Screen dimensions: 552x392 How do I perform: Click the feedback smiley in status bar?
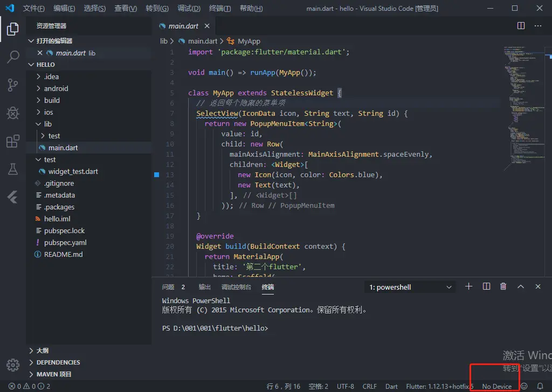tap(523, 386)
